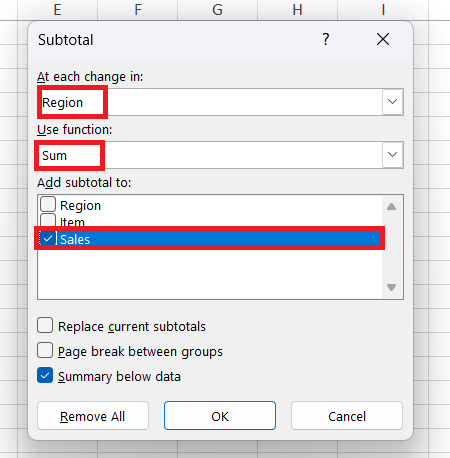Click the scroll up arrow in the subtotal list
The image size is (450, 458).
(x=391, y=207)
